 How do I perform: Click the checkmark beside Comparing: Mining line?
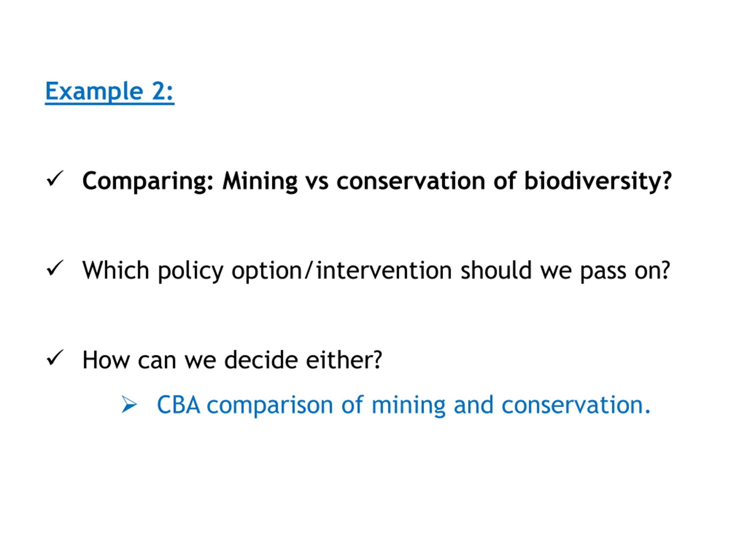[x=55, y=178]
